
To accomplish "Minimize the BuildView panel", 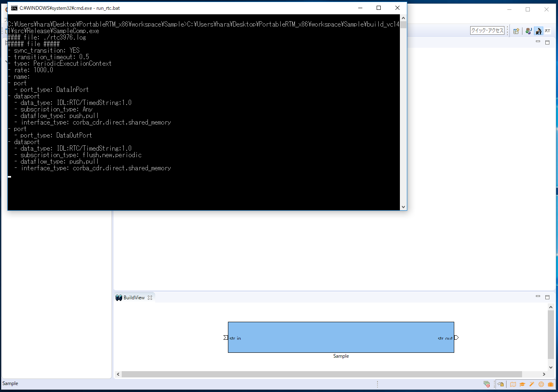I will 538,297.
